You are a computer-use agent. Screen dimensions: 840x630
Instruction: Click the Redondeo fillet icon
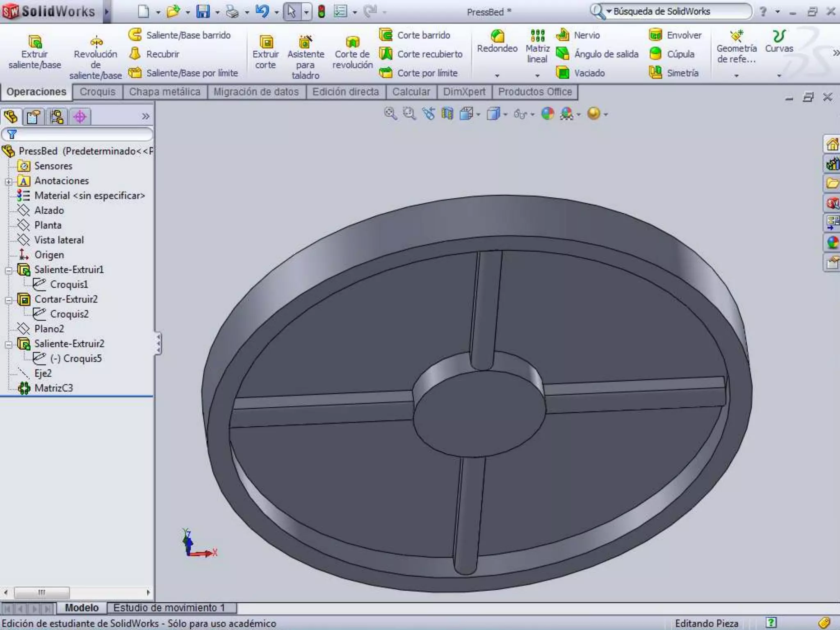497,36
